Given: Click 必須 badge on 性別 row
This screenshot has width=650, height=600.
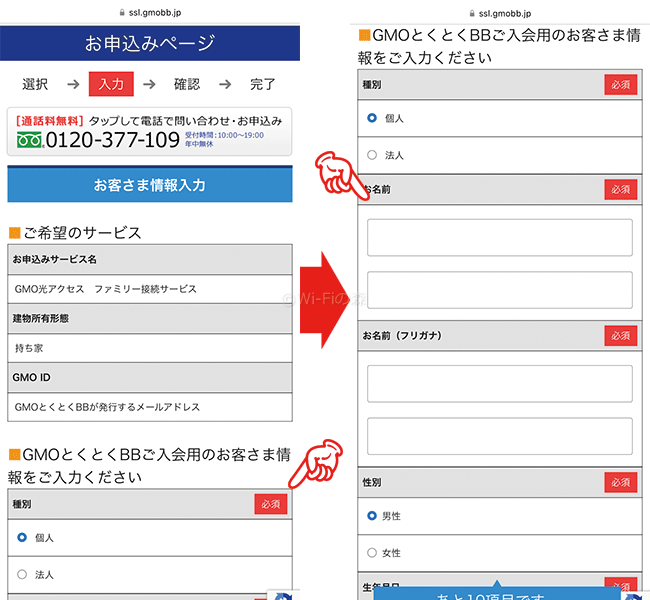Looking at the screenshot, I should tap(621, 482).
